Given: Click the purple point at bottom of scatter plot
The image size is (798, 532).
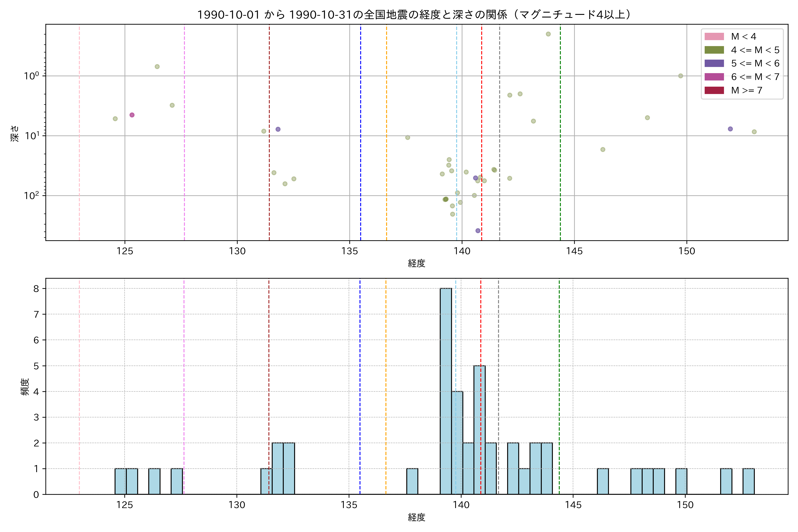Looking at the screenshot, I should (x=478, y=231).
